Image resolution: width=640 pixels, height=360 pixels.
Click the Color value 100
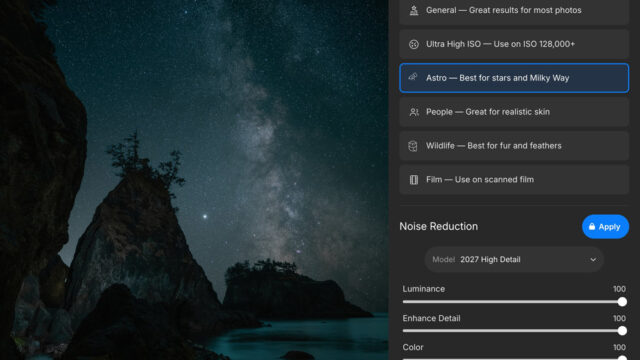[x=619, y=347]
